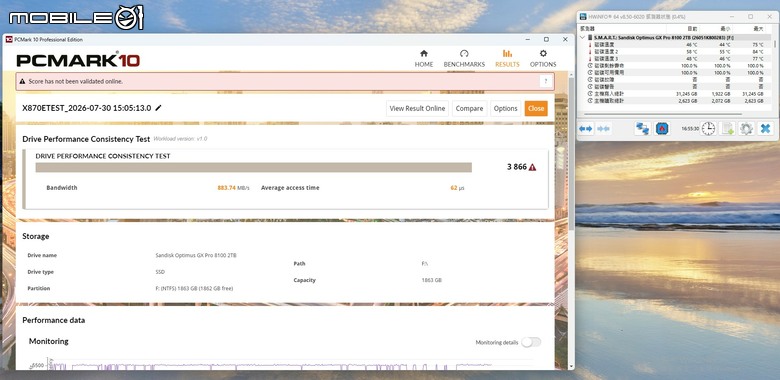Collapse the S.M.A.R.T. Sandisk Optimus tree node in HWiNFO
The height and width of the screenshot is (380, 780).
coord(583,37)
